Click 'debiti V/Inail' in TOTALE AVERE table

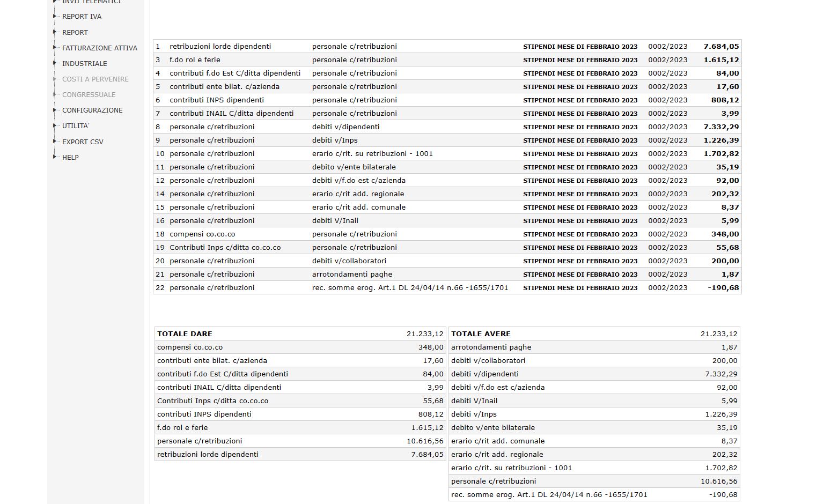[x=474, y=401]
